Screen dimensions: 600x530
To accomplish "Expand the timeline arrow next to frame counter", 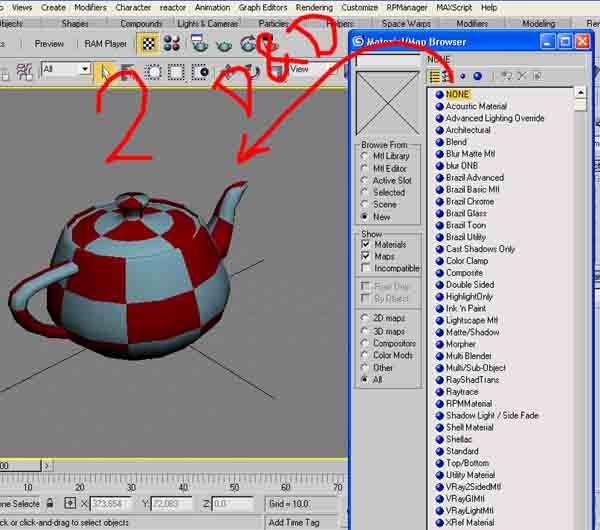I will [x=47, y=466].
